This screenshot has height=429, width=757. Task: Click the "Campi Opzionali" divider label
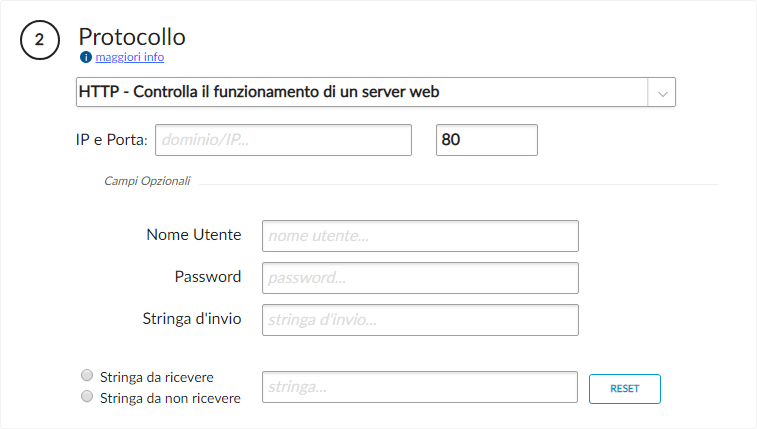click(x=147, y=182)
